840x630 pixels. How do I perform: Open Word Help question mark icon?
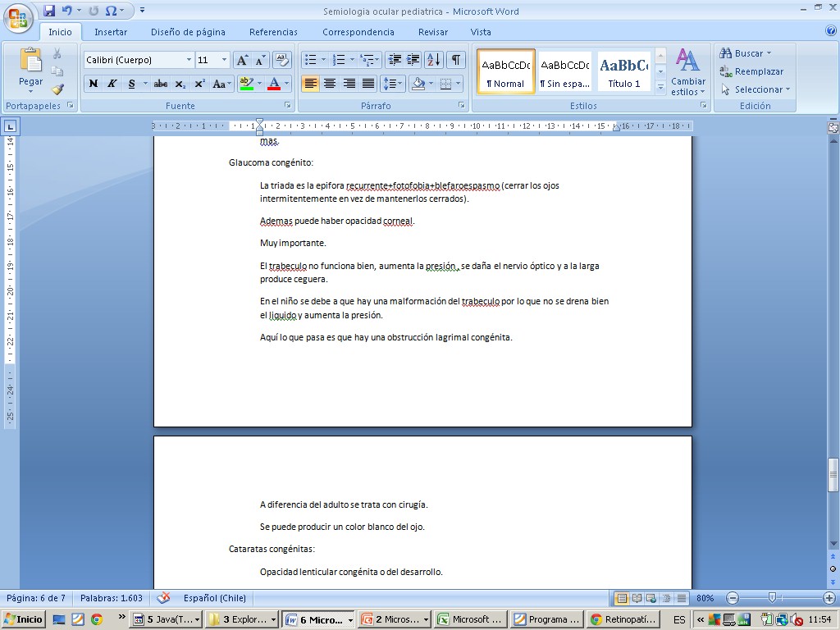[830, 31]
